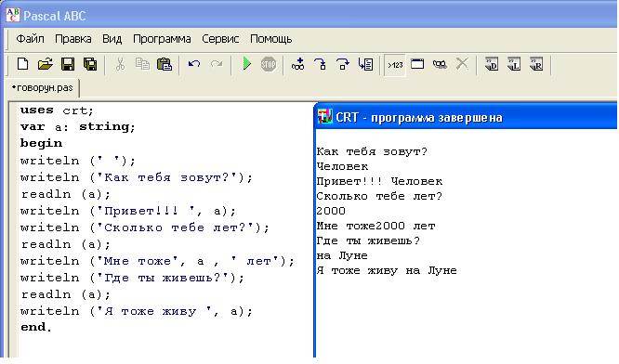Toggle the >123 output window button

point(395,65)
